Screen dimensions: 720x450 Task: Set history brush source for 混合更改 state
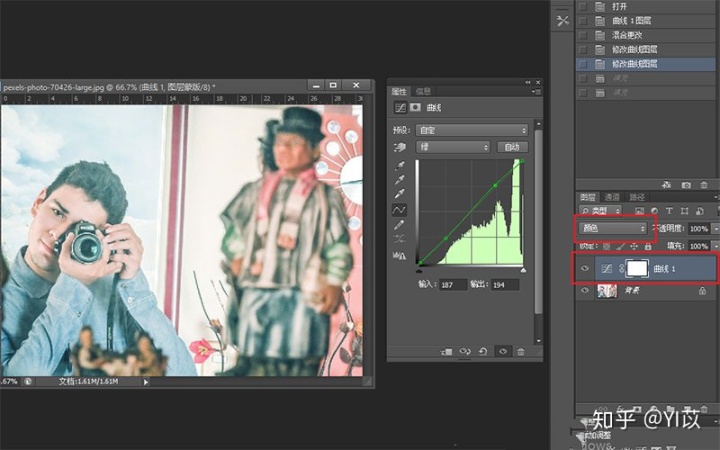(583, 35)
